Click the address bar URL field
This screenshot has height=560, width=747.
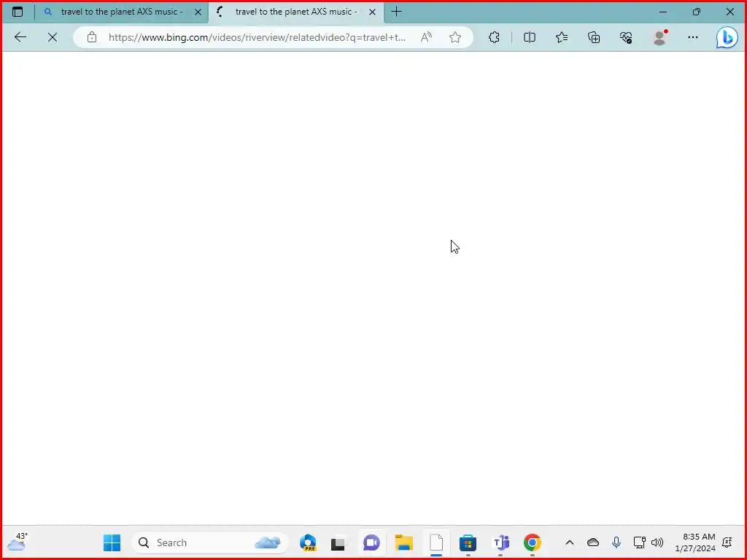(x=258, y=37)
